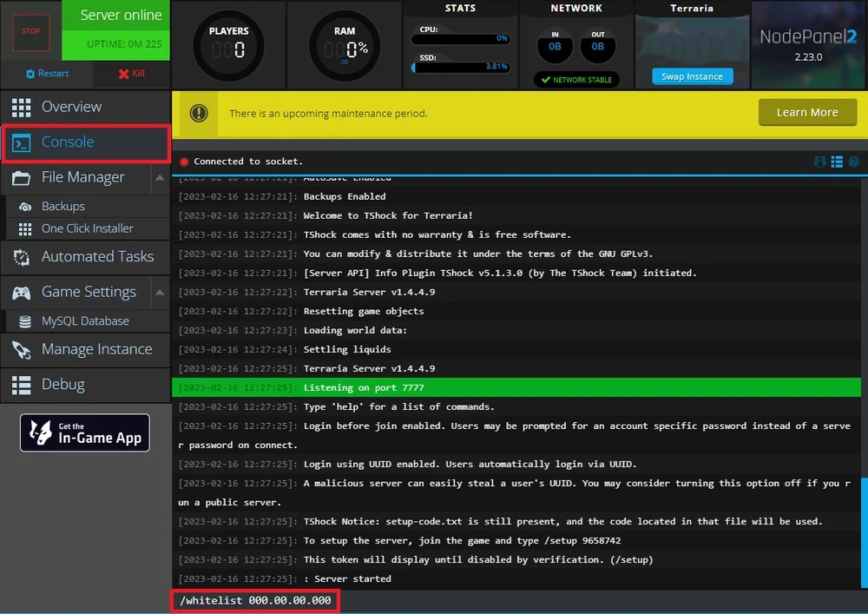868x614 pixels.
Task: Click the console command input field
Action: pos(519,601)
